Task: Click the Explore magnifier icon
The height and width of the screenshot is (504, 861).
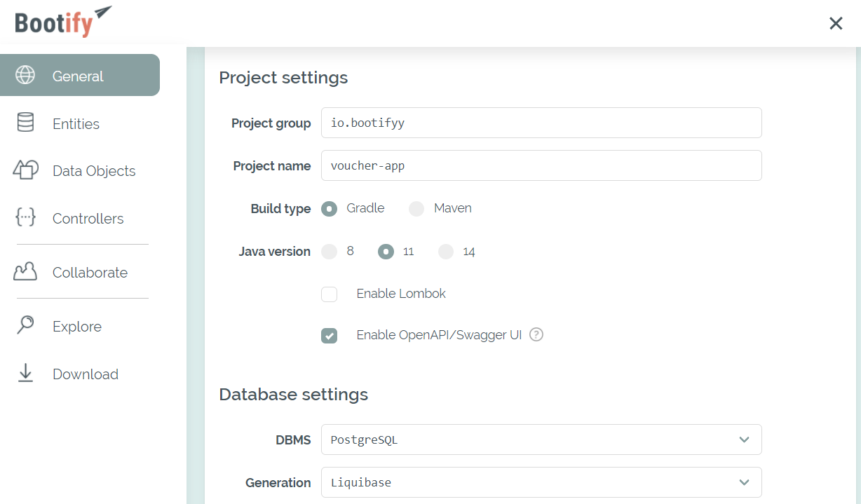Action: pyautogui.click(x=25, y=326)
